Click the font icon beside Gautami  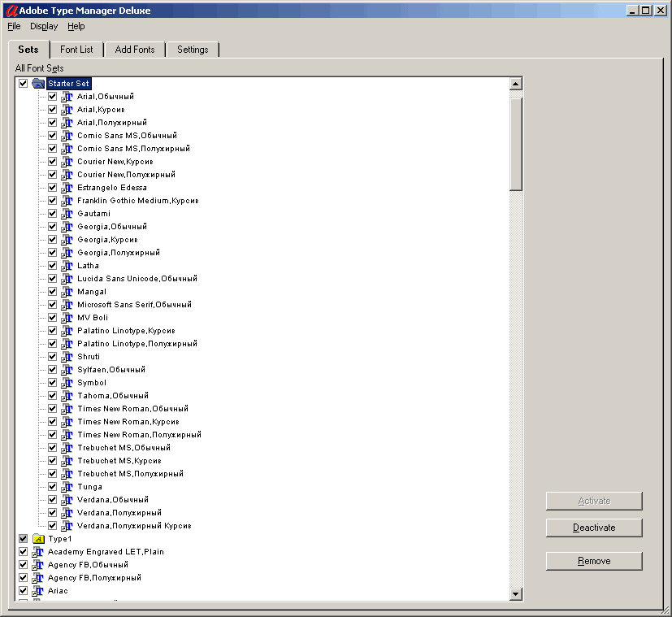point(67,214)
